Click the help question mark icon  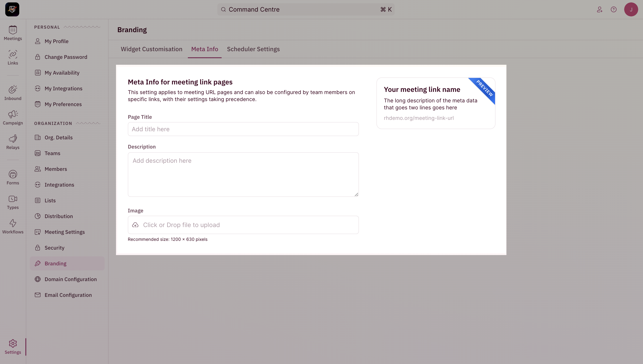pyautogui.click(x=614, y=9)
